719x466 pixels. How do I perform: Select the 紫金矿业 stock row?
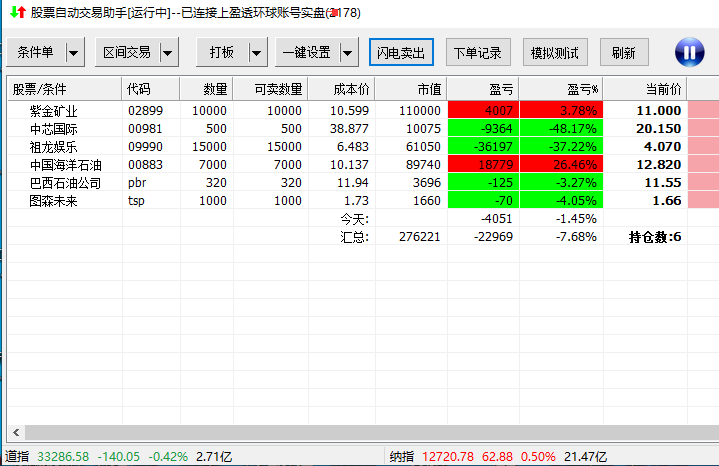click(x=53, y=111)
